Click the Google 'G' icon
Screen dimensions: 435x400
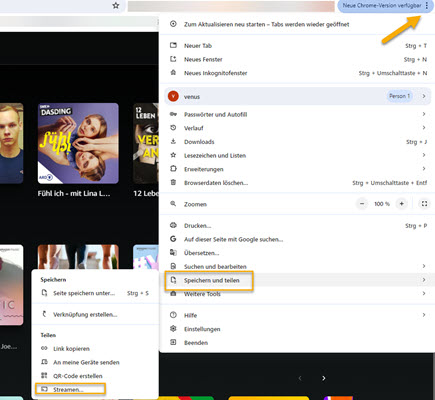[173, 239]
